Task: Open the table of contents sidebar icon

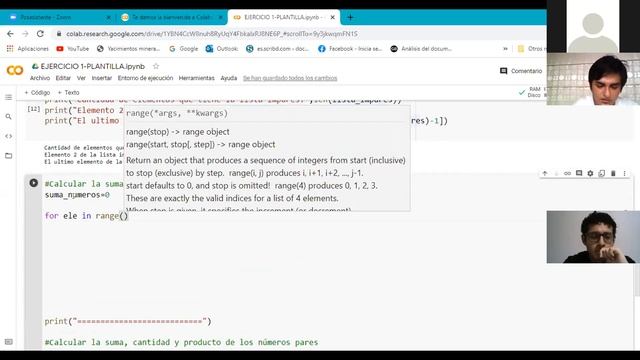Action: pos(9,97)
